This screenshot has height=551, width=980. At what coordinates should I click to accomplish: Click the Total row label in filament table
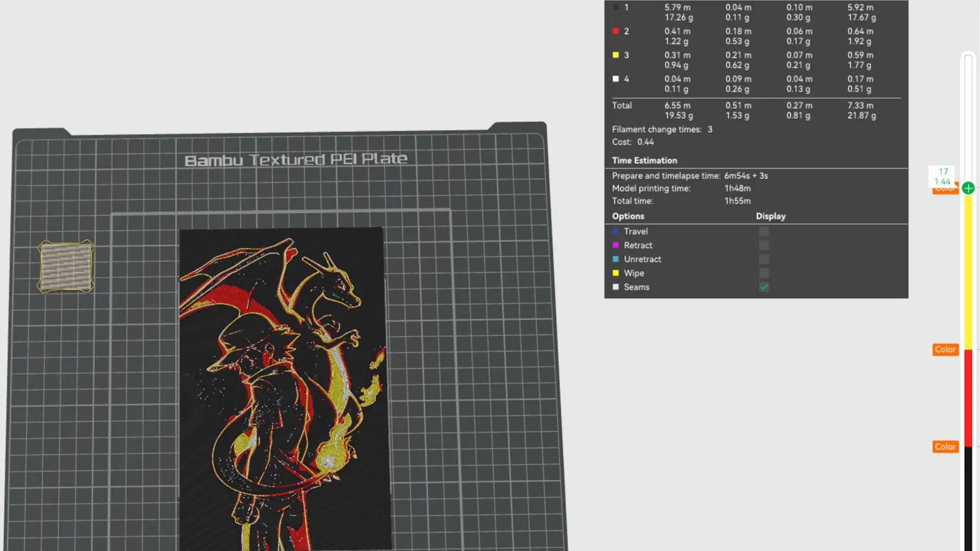click(622, 105)
